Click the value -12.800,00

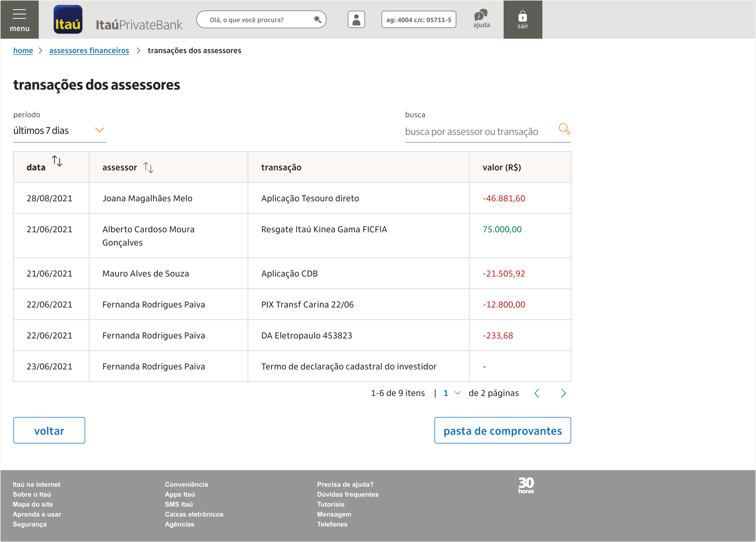(x=504, y=305)
